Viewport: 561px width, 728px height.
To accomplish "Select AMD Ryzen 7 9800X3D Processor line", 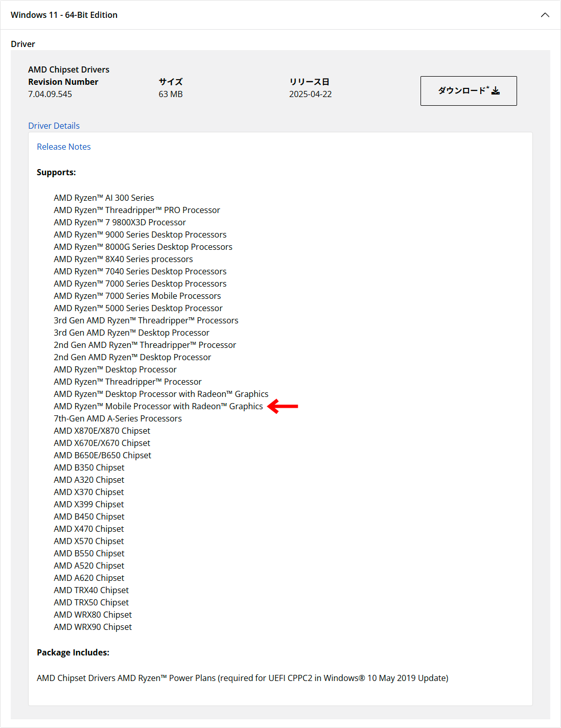I will [120, 222].
